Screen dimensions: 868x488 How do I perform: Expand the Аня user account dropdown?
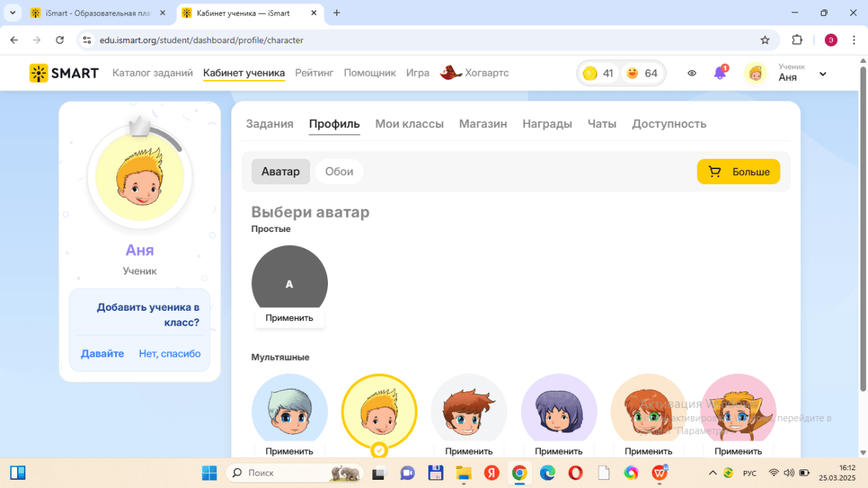pyautogui.click(x=822, y=74)
